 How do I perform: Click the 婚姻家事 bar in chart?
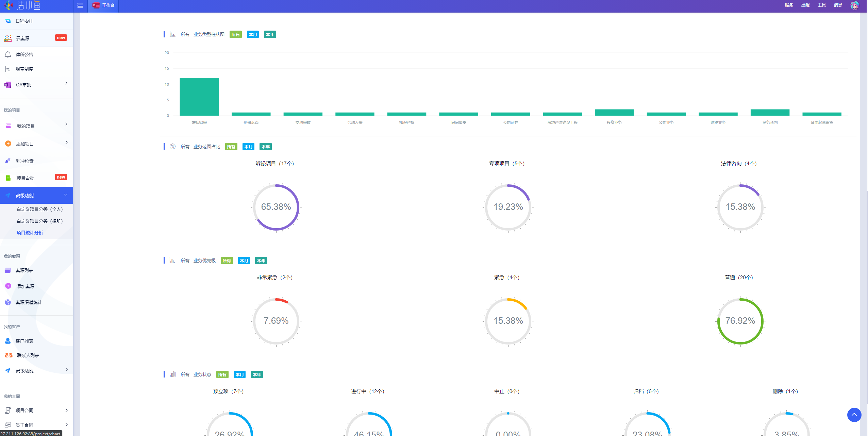[x=199, y=97]
